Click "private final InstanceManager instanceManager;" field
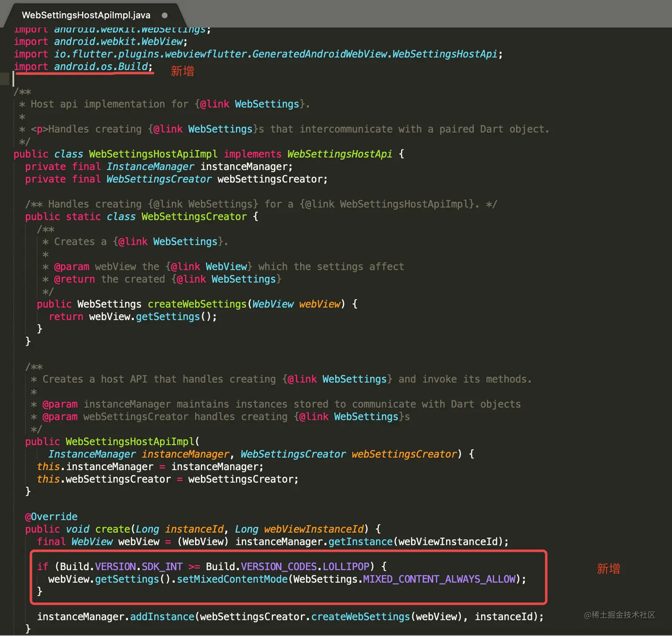Screen dimensions: 672x636 click(159, 166)
